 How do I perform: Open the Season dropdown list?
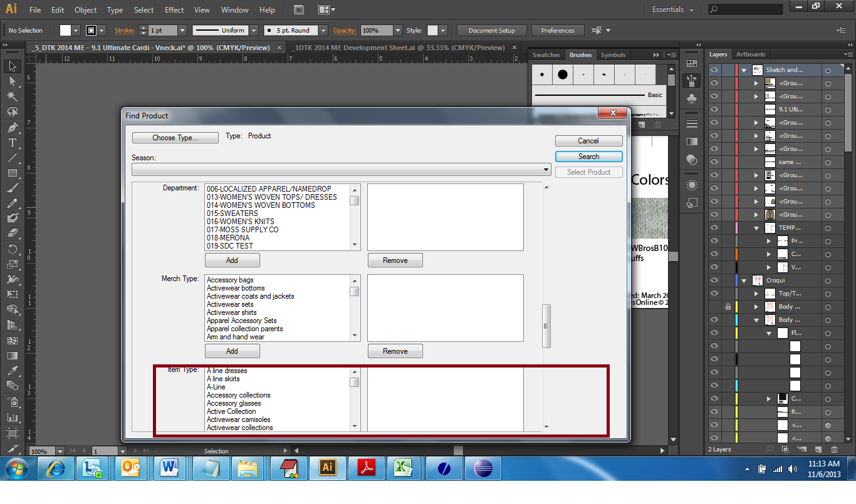click(x=546, y=170)
